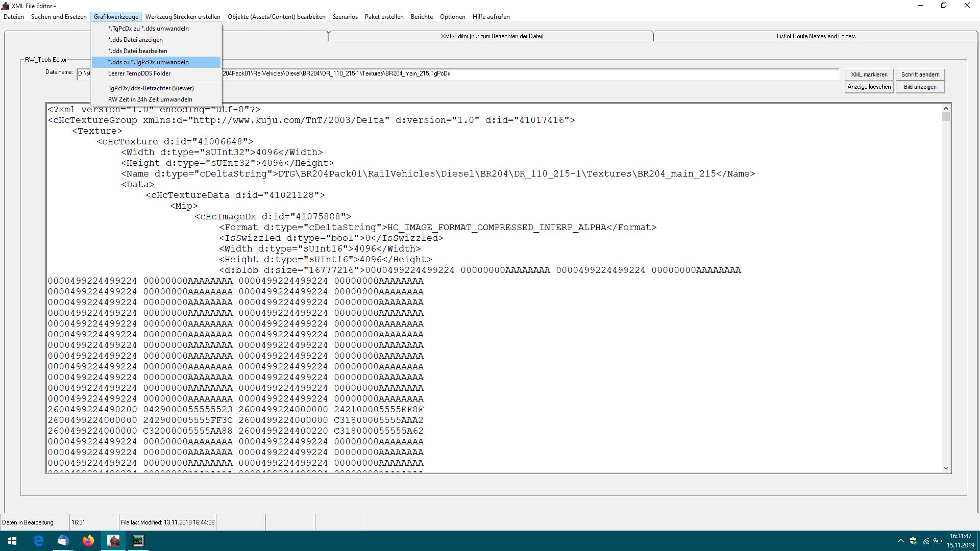Image resolution: width=980 pixels, height=551 pixels.
Task: Launch Firefox from the taskbar
Action: click(x=88, y=541)
